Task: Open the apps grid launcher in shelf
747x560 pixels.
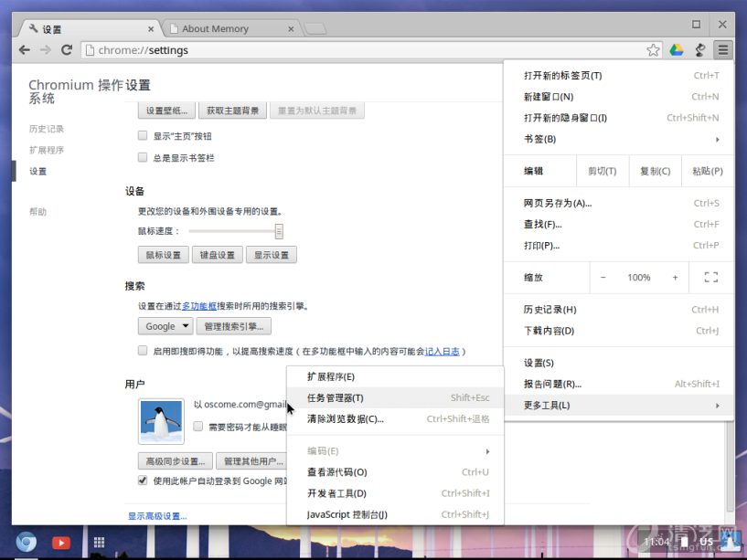Action: point(98,543)
